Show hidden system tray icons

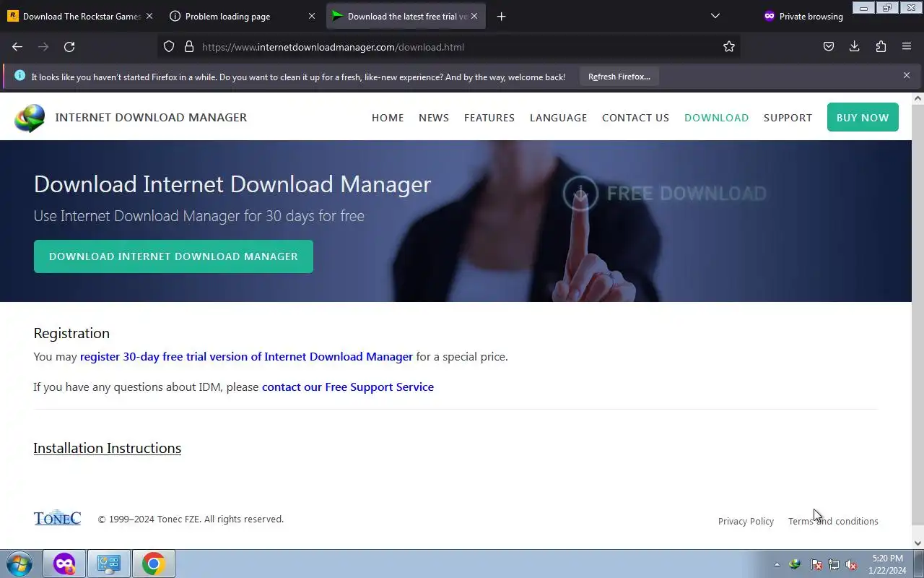click(777, 564)
